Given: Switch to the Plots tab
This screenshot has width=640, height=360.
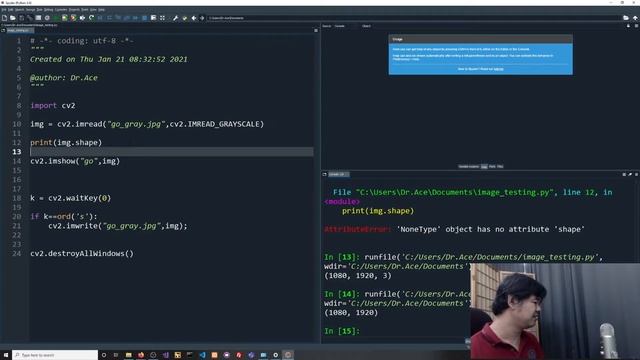Looking at the screenshot, I should pyautogui.click(x=492, y=167).
